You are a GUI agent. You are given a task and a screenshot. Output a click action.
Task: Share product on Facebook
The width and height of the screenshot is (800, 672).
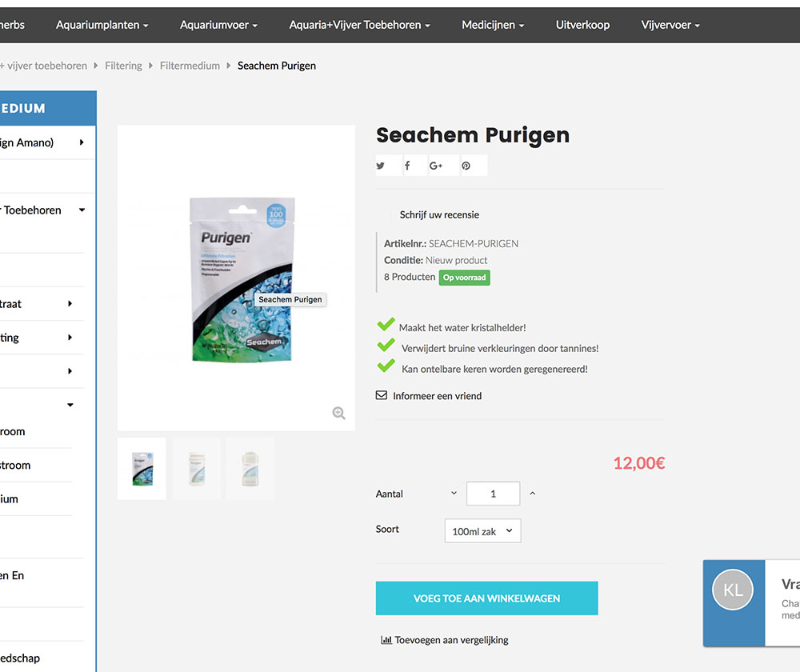414,166
